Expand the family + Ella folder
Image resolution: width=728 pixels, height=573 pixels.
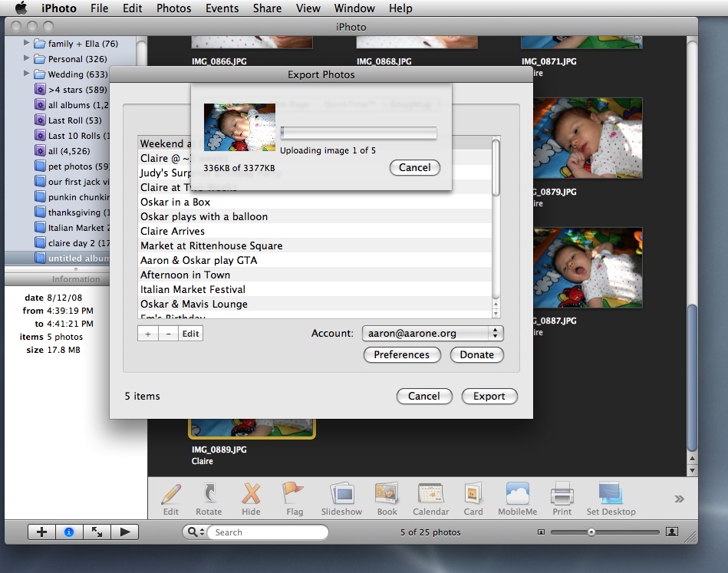click(28, 44)
